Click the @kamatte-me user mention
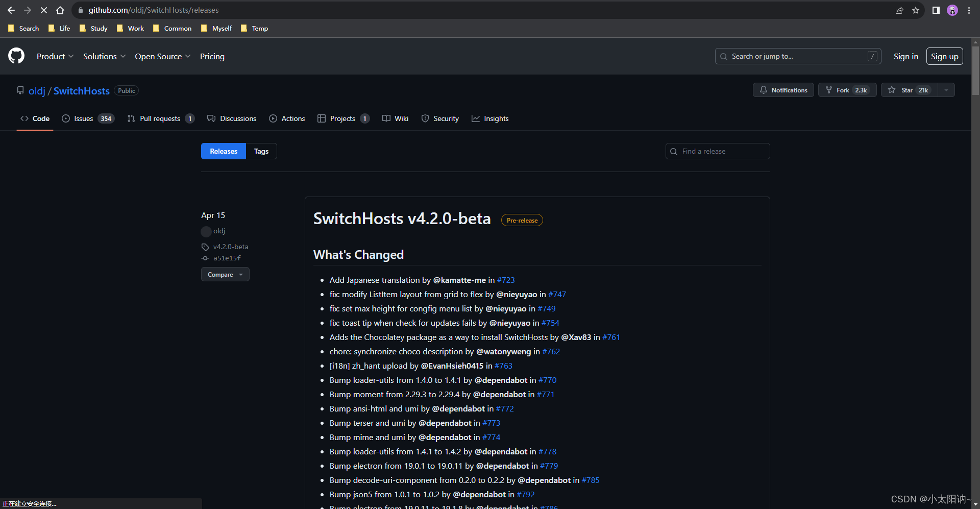 pos(459,280)
